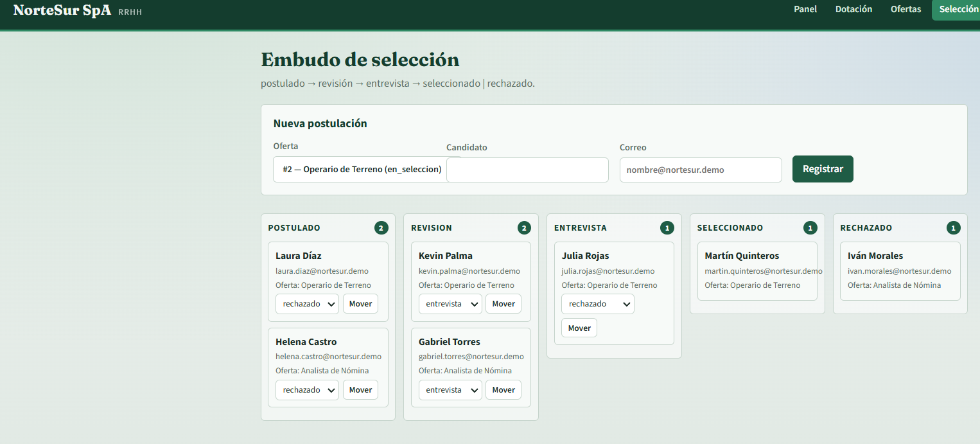
Task: Click the Embudo de selección heading
Action: point(360,60)
